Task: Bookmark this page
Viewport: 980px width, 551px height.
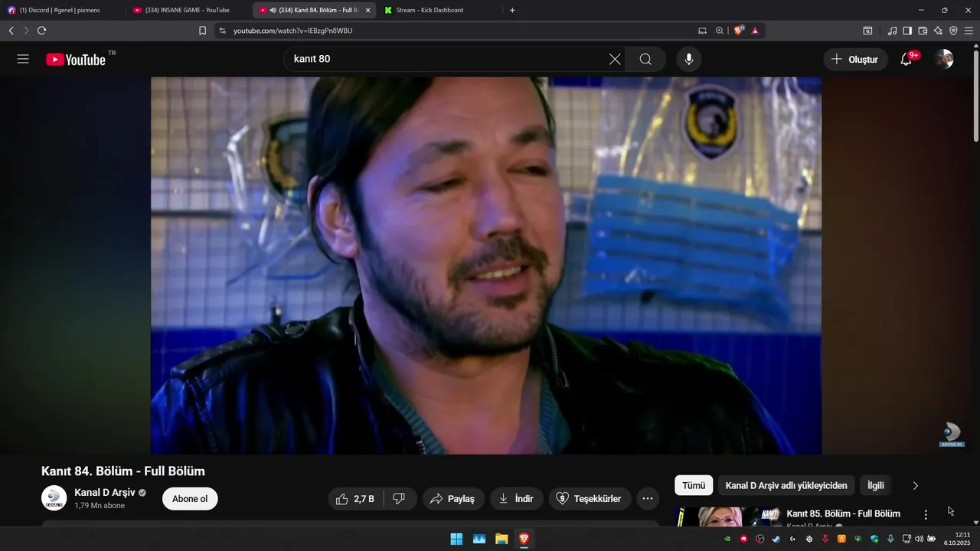Action: (x=202, y=31)
